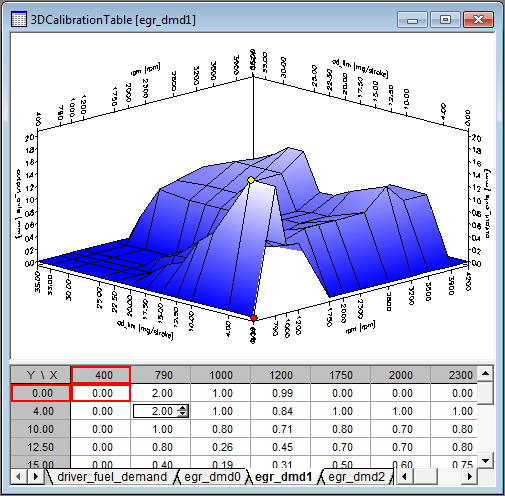Click the cell showing 0.99 under 1200
Screen dimensions: 505x496
(281, 393)
